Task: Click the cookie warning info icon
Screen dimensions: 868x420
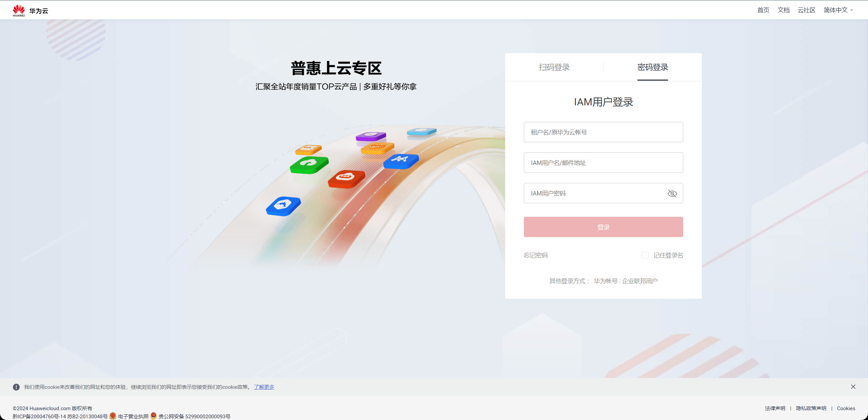Action: (16, 387)
